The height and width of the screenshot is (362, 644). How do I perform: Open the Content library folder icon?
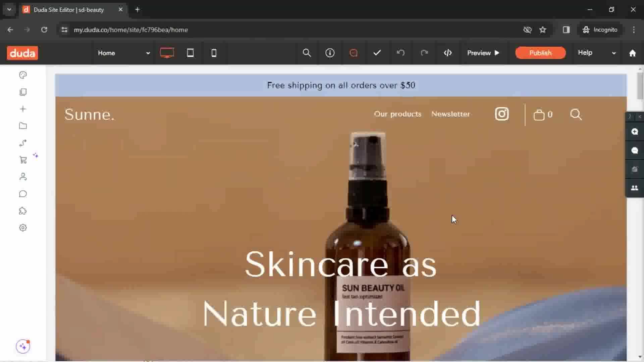tap(23, 126)
